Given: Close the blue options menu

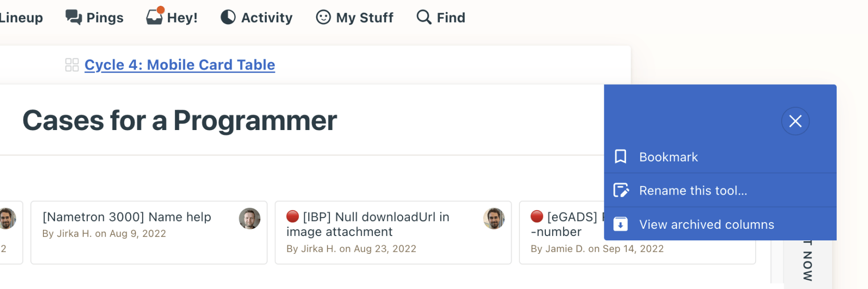Looking at the screenshot, I should [x=795, y=121].
